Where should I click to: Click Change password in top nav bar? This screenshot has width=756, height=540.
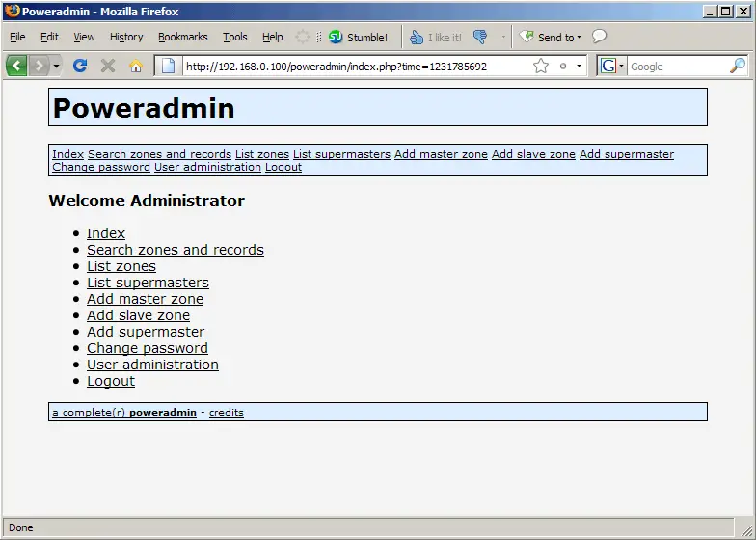coord(101,167)
